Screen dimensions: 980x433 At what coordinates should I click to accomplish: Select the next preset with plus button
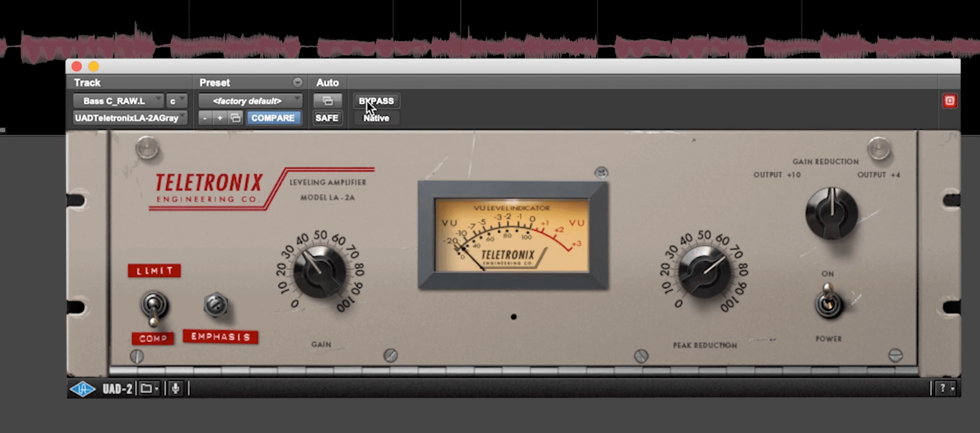(x=220, y=118)
